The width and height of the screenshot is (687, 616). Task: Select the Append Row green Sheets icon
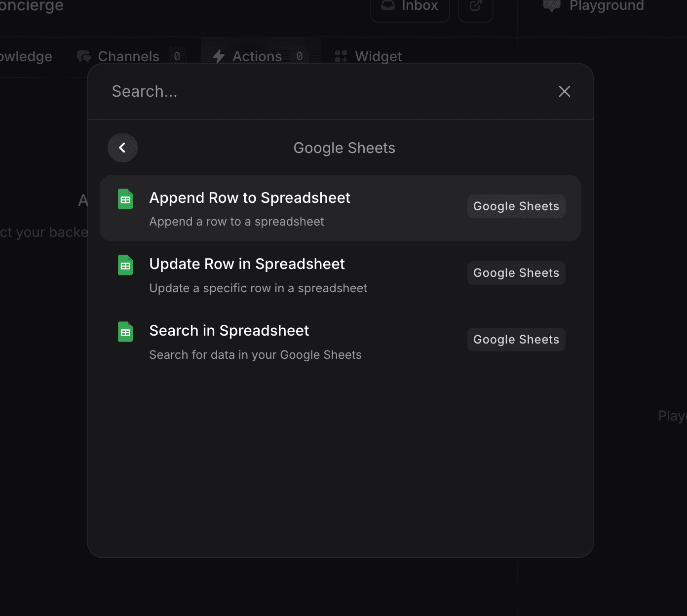(125, 198)
